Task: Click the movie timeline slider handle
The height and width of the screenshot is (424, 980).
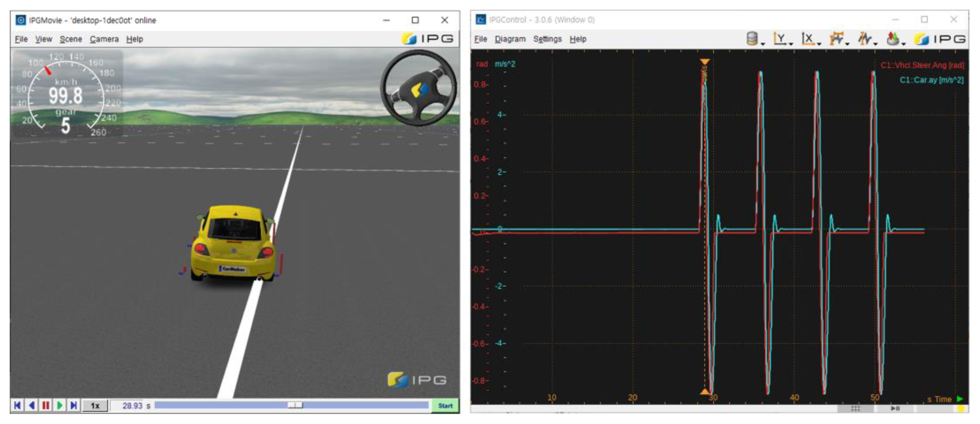Action: tap(295, 405)
